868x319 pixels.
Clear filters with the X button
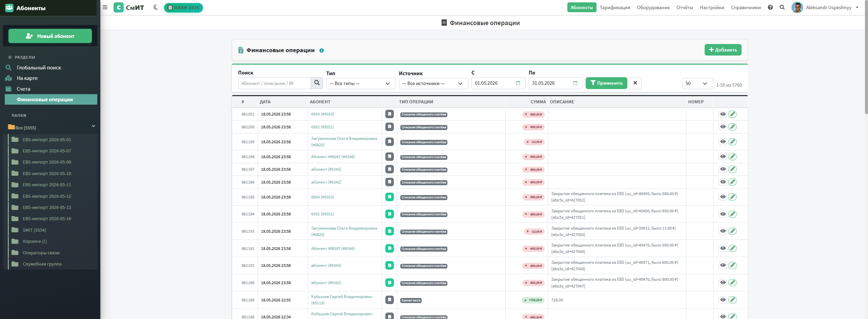(x=635, y=83)
